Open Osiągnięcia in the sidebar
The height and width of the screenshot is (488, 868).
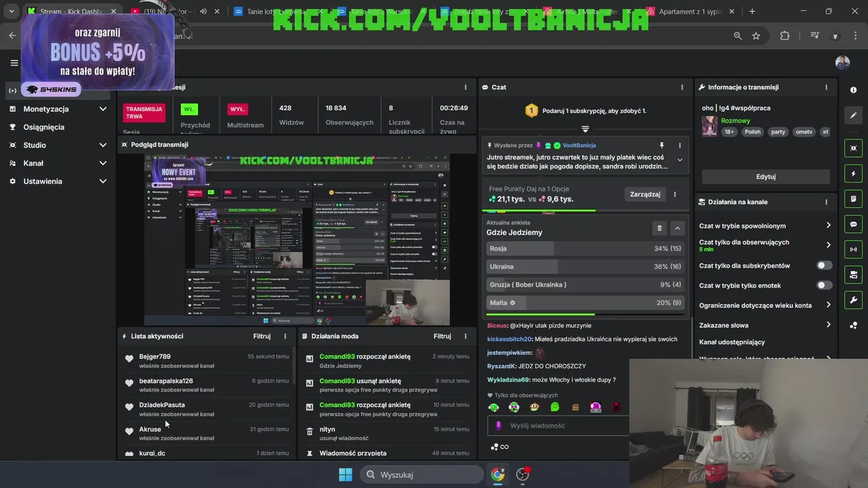[x=43, y=127]
